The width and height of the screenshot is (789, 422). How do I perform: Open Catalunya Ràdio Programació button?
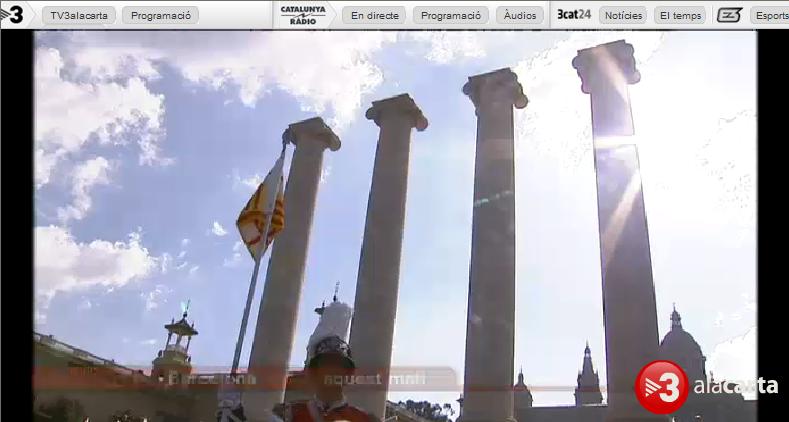point(451,16)
